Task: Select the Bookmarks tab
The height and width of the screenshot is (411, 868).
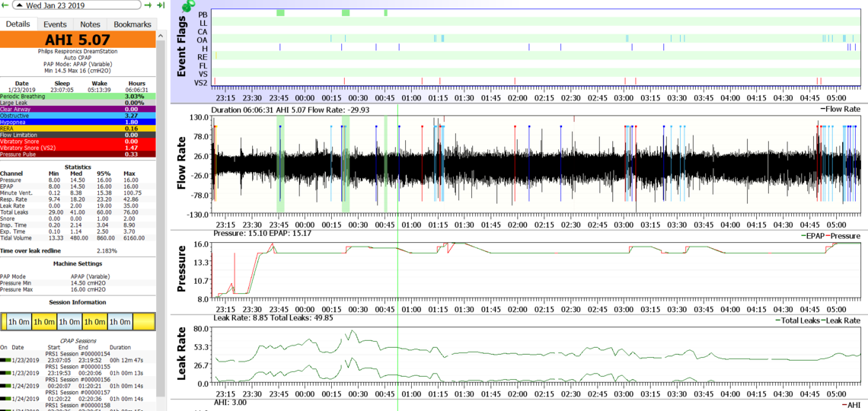Action: pos(132,24)
